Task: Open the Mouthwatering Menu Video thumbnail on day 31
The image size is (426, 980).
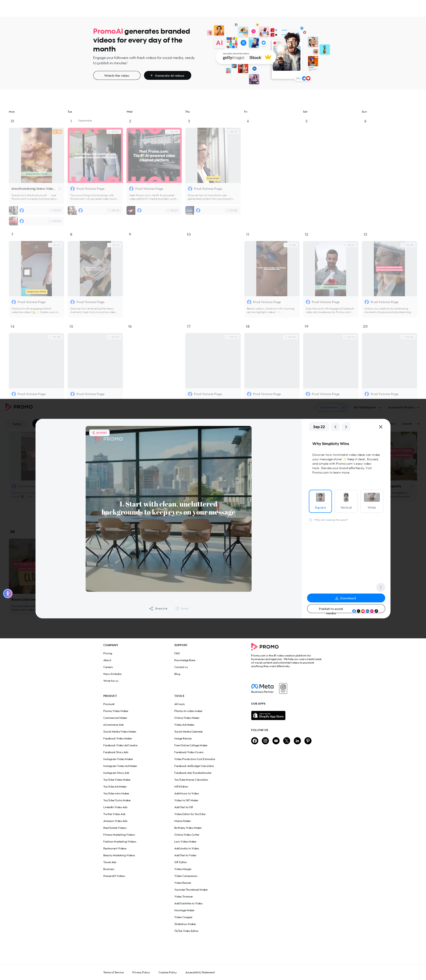Action: pyautogui.click(x=37, y=155)
